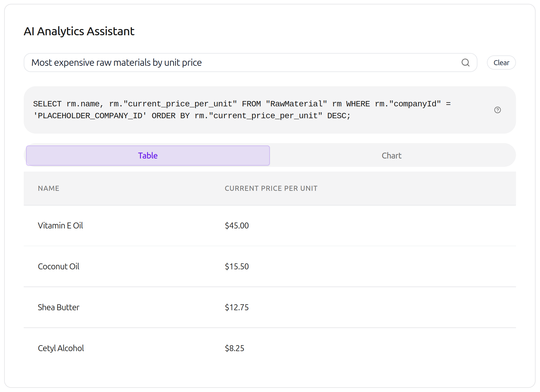Click the $8.25 price cell

[x=234, y=348]
